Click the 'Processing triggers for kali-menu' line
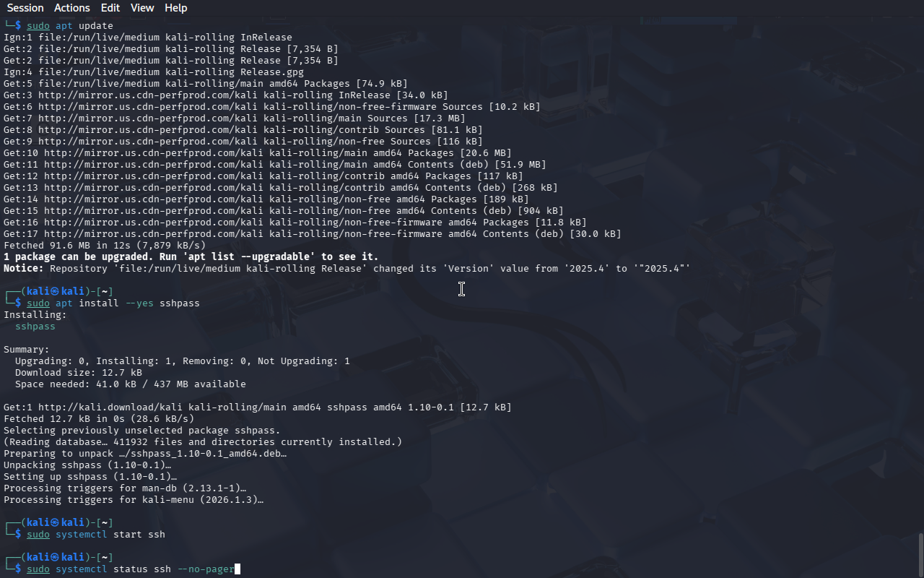 pos(134,500)
